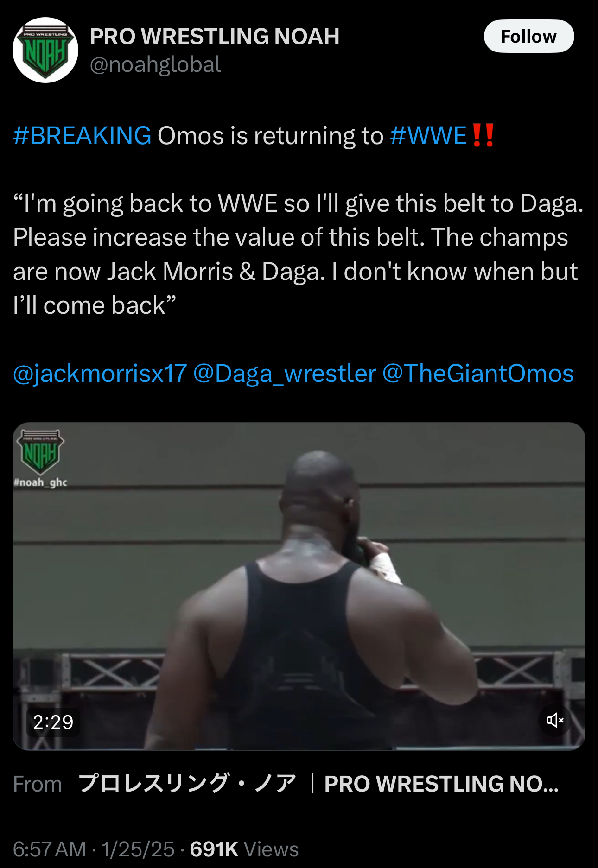The image size is (598, 868).
Task: Open the @jackmorrisx17 mention
Action: point(100,374)
